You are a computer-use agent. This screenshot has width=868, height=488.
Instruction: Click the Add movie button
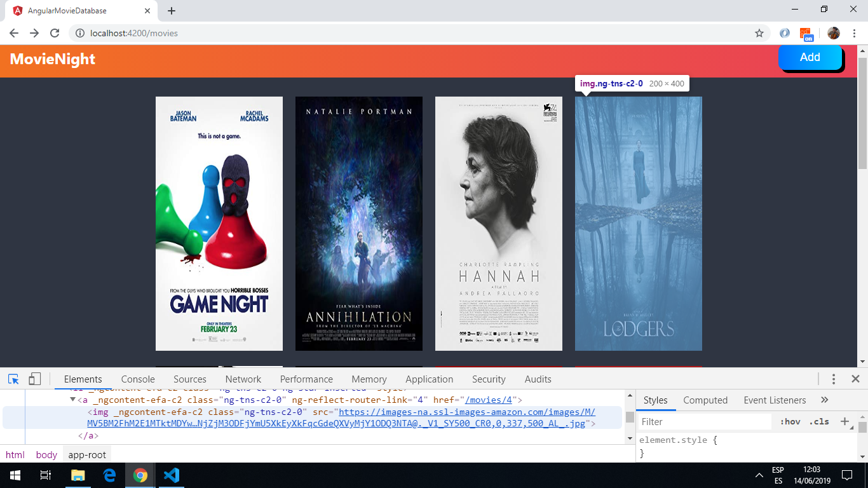coord(810,57)
